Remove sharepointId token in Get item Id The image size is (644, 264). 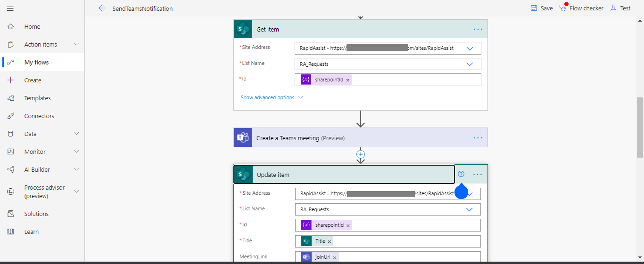(x=348, y=80)
